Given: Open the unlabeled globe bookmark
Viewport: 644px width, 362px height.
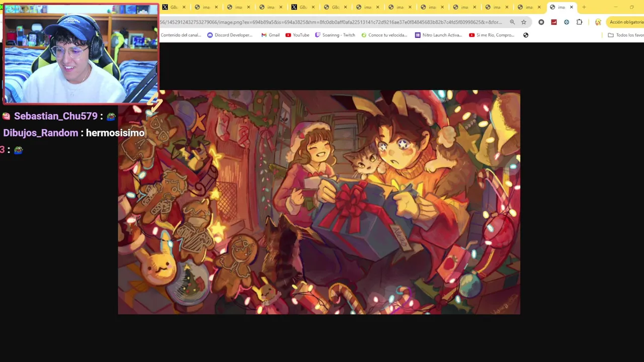Looking at the screenshot, I should pyautogui.click(x=526, y=35).
